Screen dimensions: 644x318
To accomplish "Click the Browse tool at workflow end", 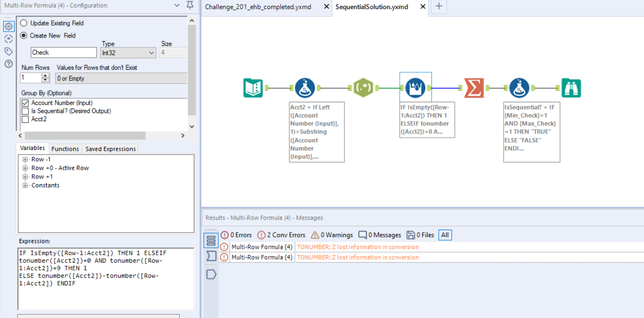I will pyautogui.click(x=571, y=88).
